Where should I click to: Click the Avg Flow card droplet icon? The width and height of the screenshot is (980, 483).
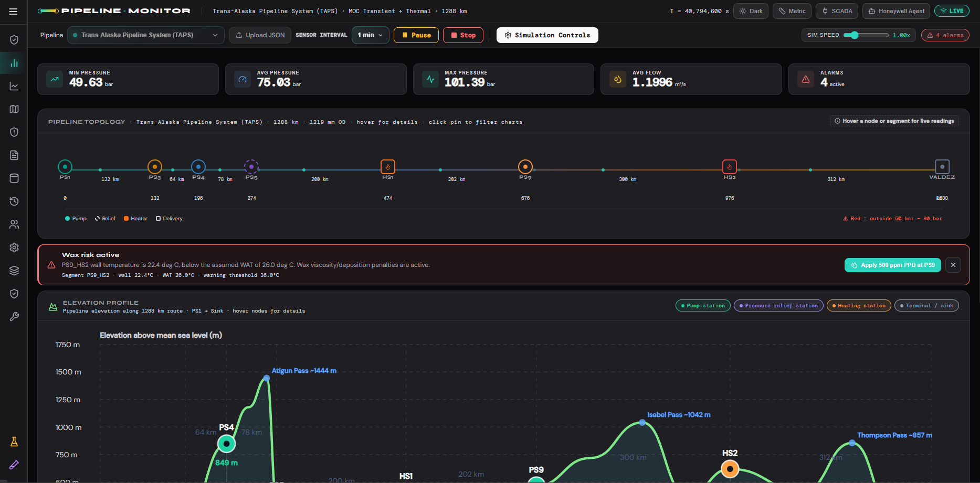point(618,79)
